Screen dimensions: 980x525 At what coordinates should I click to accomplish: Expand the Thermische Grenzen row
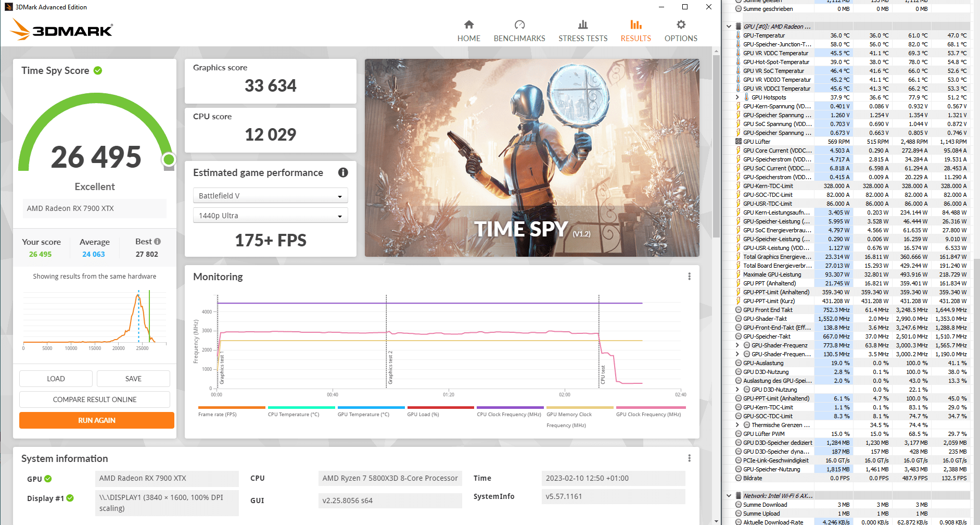pyautogui.click(x=737, y=425)
